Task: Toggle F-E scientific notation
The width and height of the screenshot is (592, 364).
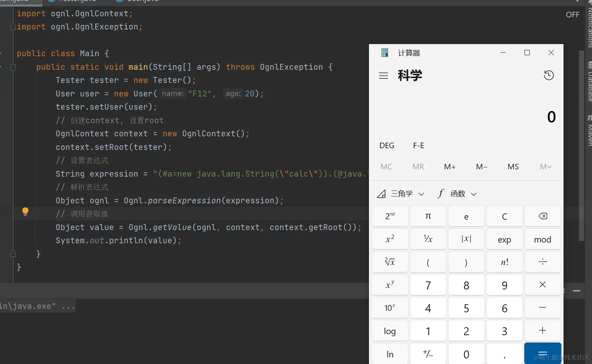Action: (x=418, y=145)
